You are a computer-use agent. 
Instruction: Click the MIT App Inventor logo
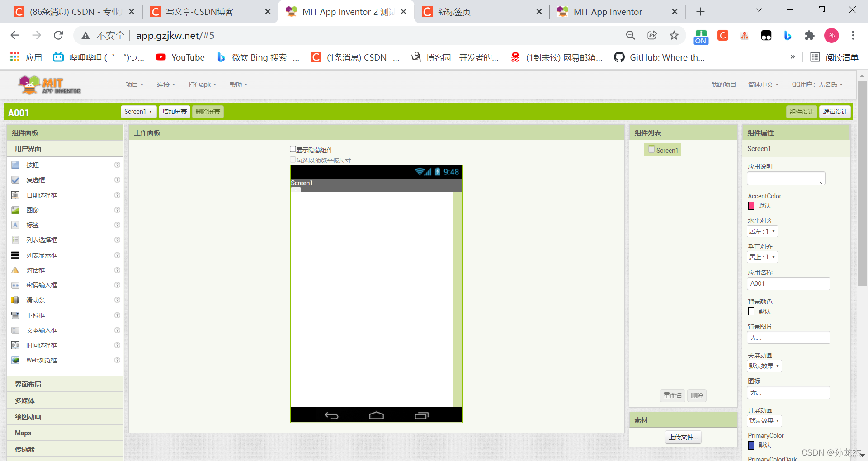coord(49,85)
